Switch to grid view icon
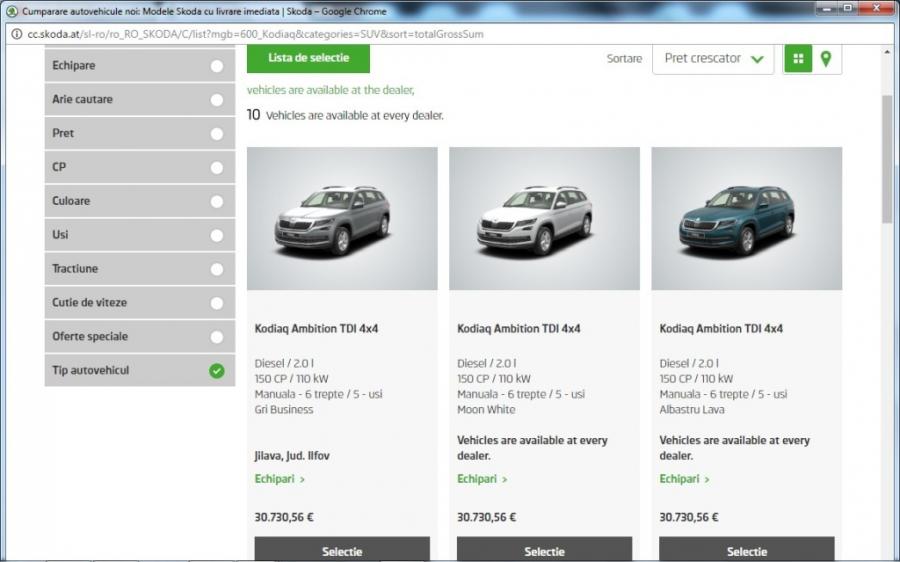This screenshot has width=900, height=562. click(x=798, y=59)
